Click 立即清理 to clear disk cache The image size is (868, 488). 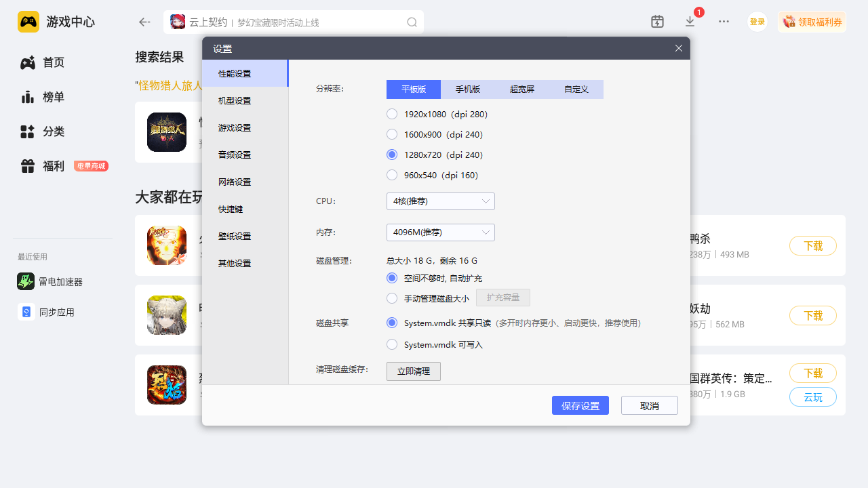click(413, 371)
